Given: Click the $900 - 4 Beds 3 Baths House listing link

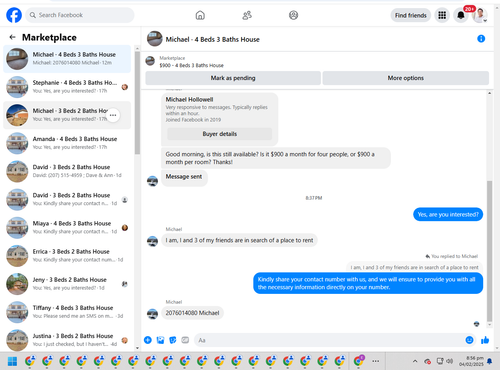Looking at the screenshot, I should click(x=191, y=65).
